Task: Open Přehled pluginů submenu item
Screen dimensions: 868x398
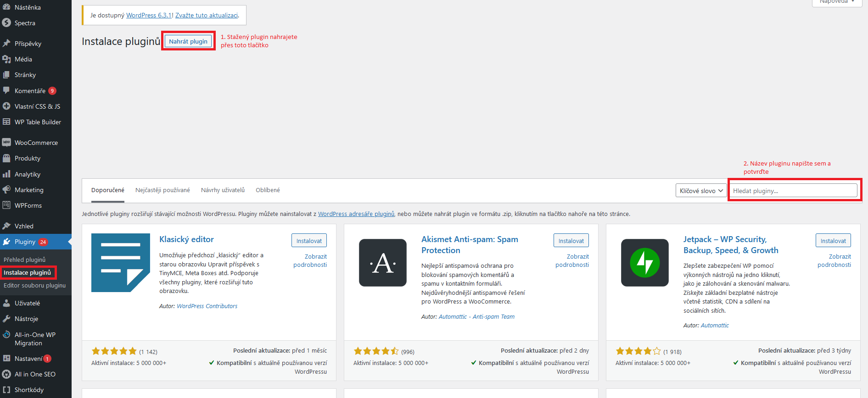Action: tap(25, 260)
